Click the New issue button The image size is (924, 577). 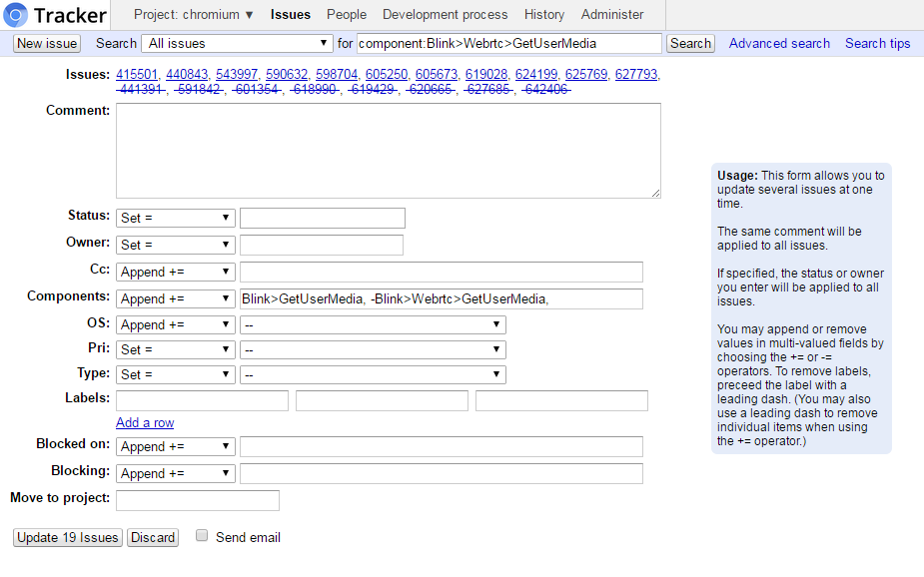click(47, 44)
